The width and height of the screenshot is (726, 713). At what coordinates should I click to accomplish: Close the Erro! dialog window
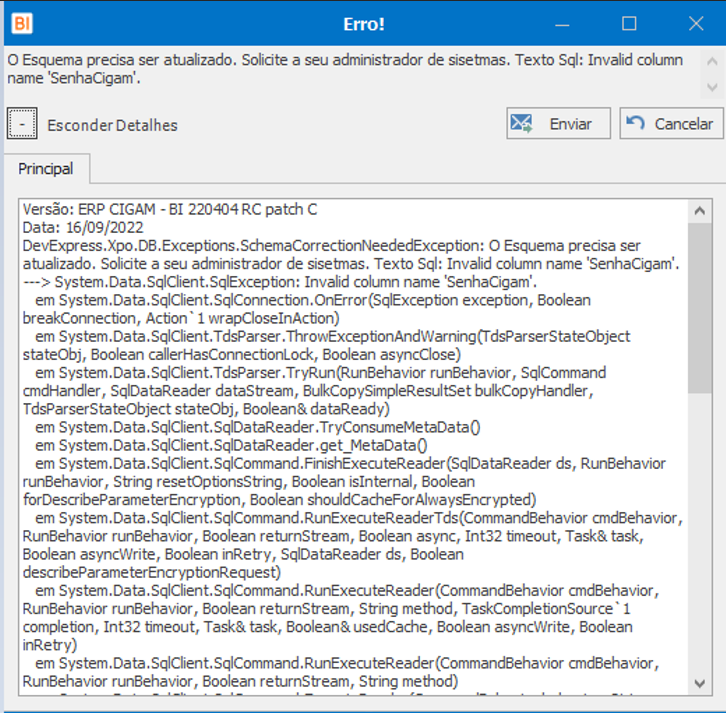696,23
